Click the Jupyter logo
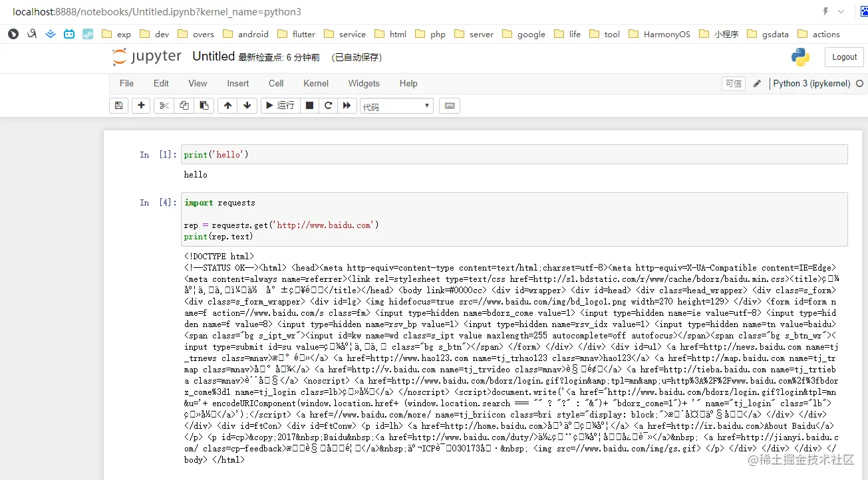 (147, 57)
